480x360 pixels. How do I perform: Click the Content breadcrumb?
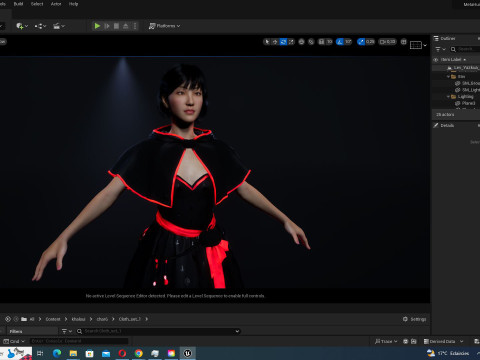[53, 319]
